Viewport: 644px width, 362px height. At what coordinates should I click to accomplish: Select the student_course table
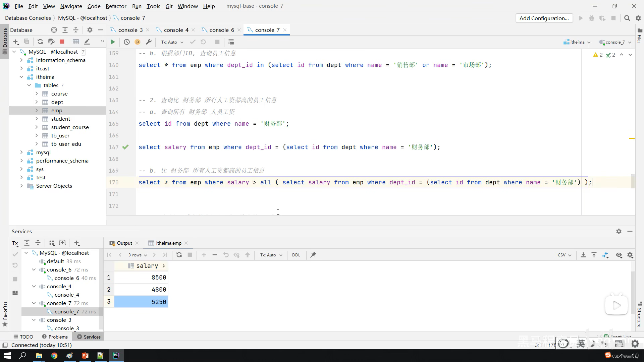point(70,127)
